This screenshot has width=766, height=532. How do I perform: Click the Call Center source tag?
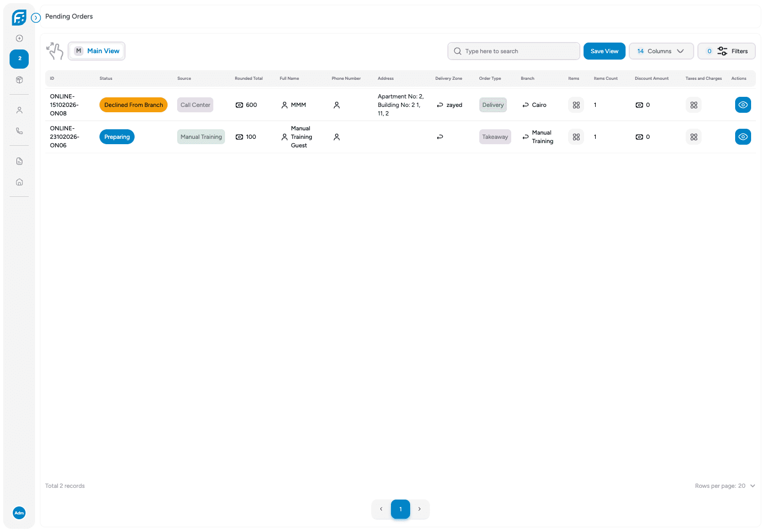click(195, 105)
